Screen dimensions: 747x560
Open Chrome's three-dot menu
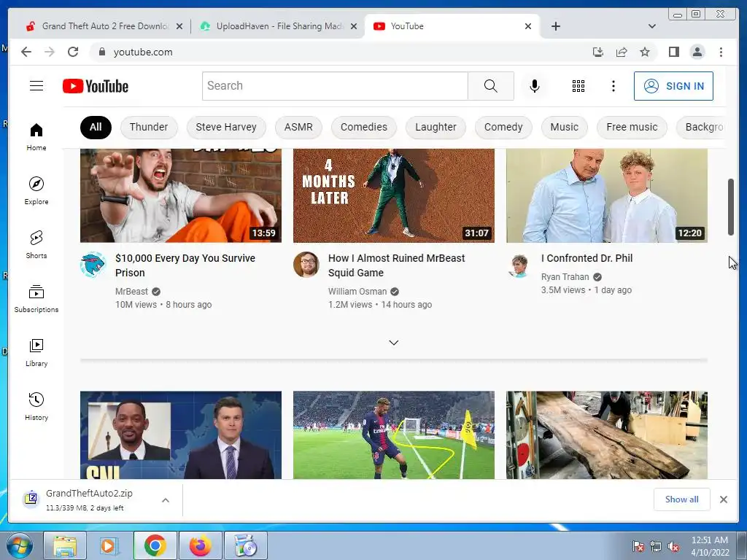click(x=721, y=52)
